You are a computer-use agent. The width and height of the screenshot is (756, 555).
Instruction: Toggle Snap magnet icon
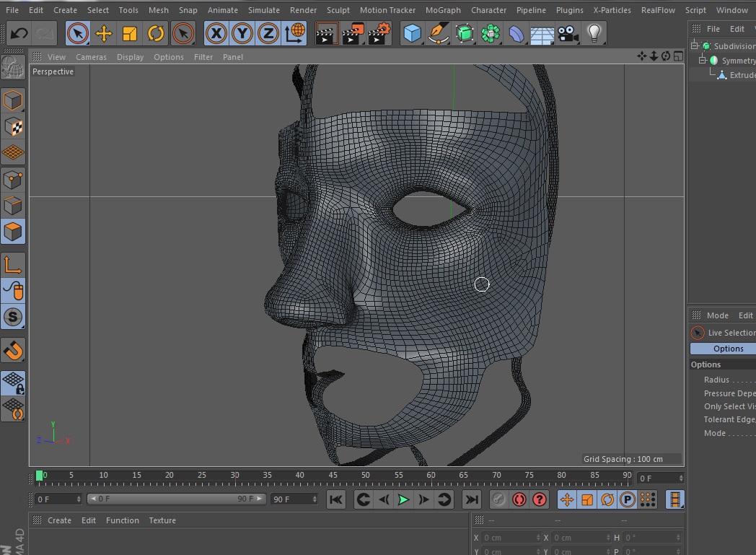[13, 351]
